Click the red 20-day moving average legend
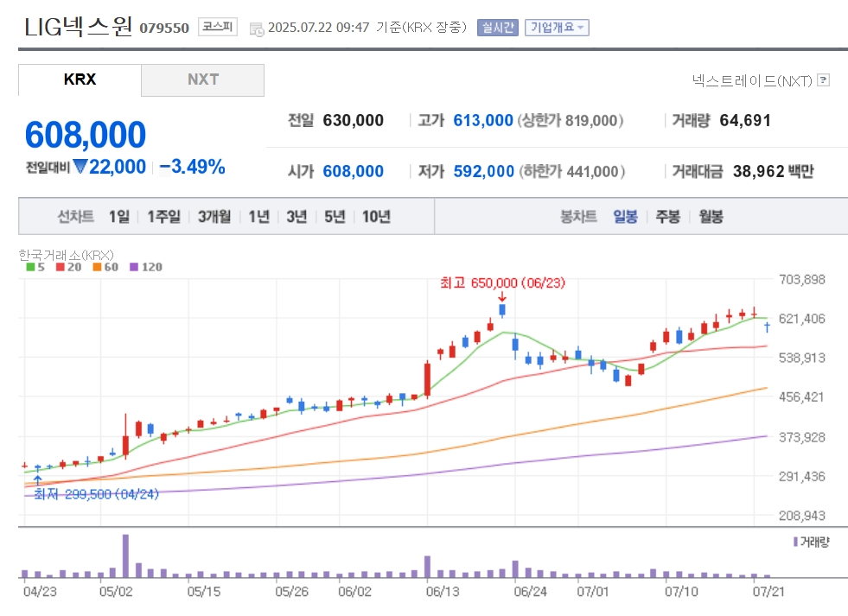 [68, 267]
